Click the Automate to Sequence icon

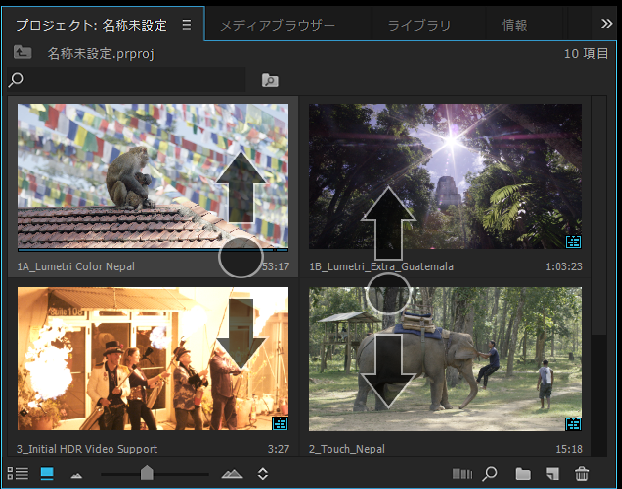pyautogui.click(x=461, y=473)
